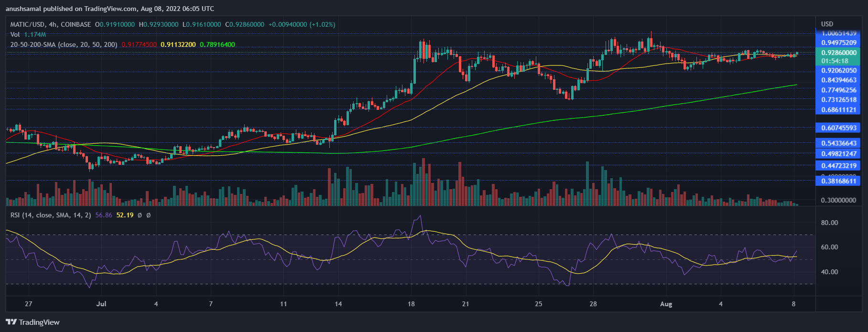Viewport: 868px width, 332px height.
Task: Click the RSI value 56.86
Action: 104,215
